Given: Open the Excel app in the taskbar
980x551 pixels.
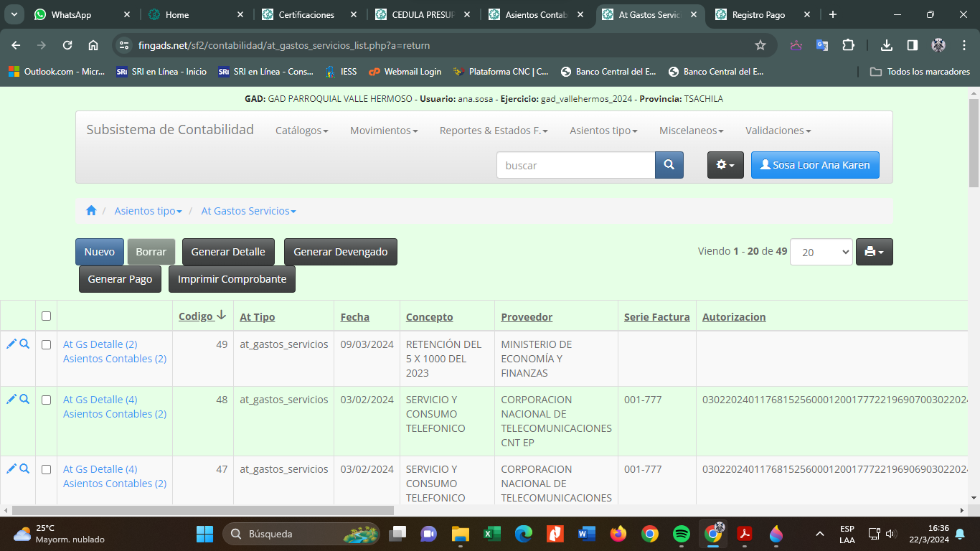Looking at the screenshot, I should (491, 534).
